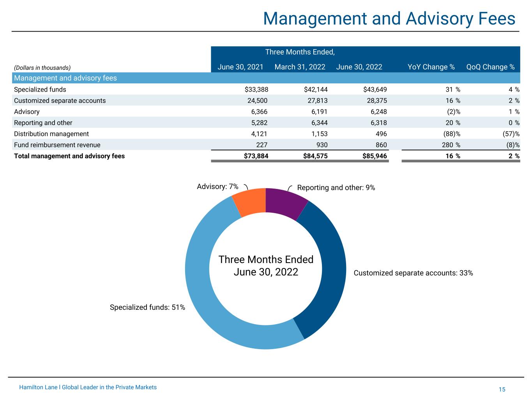Select the 'Distribution management' row label
Screen dimensions: 532x399
tap(51, 134)
